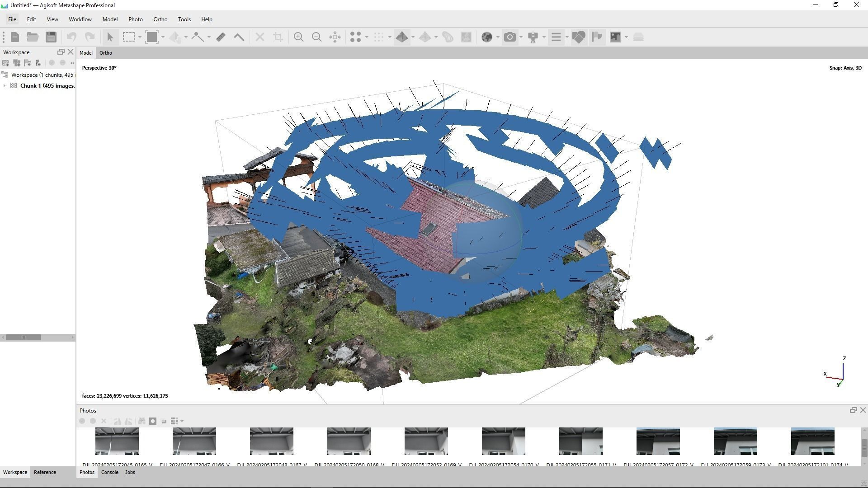Select the Navigation arrow tool
This screenshot has width=868, height=488.
(x=110, y=37)
